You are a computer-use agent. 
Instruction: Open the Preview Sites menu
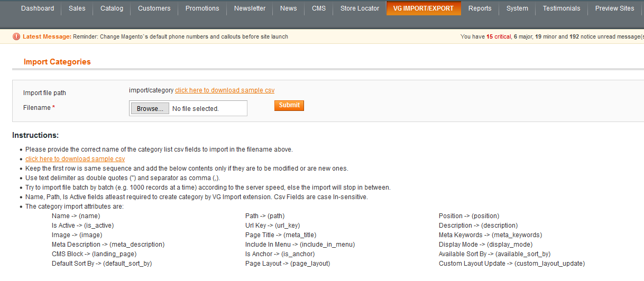[x=614, y=8]
